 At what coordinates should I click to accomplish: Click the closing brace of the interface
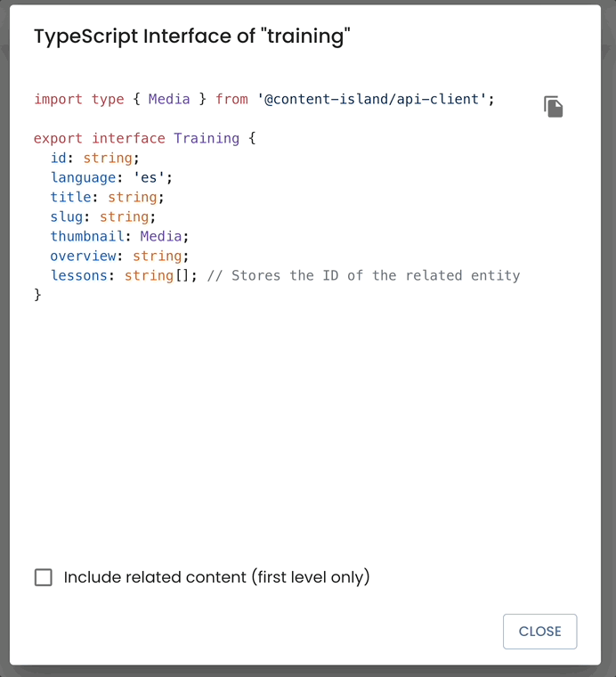tap(37, 295)
